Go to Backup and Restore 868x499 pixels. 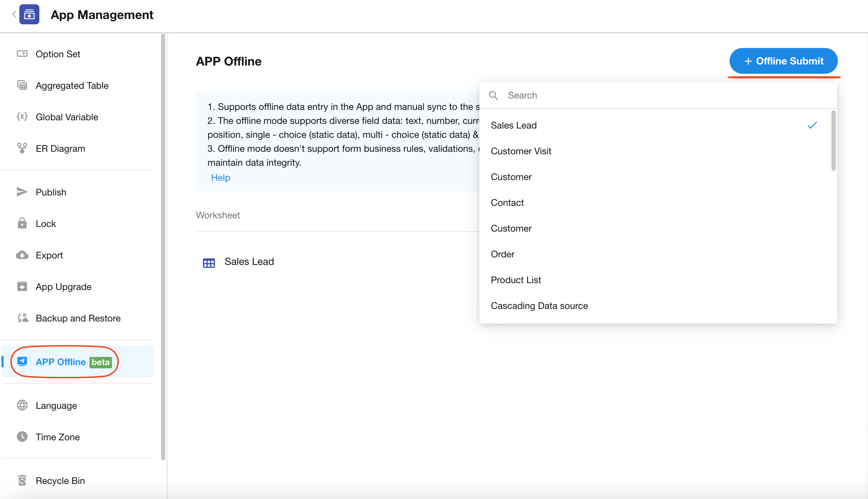[78, 318]
